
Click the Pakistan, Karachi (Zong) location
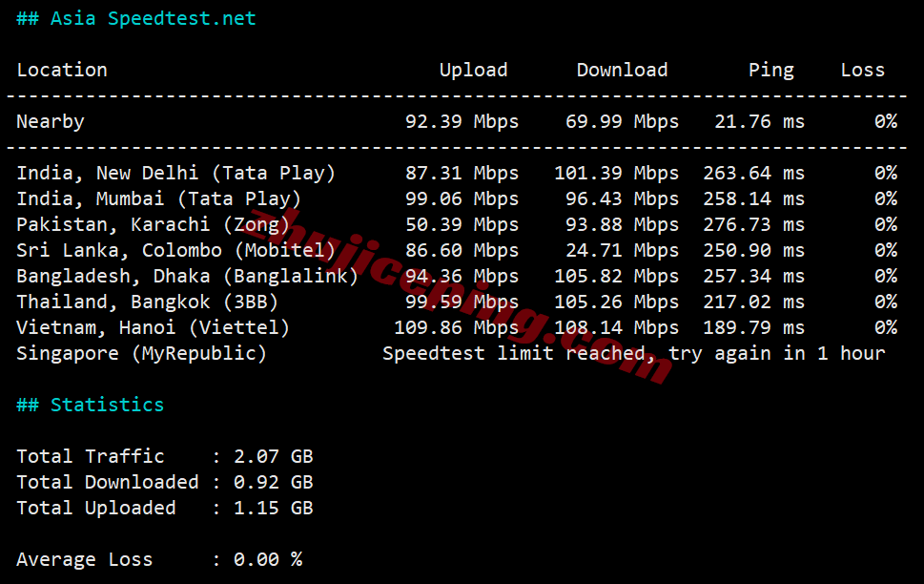click(x=154, y=224)
